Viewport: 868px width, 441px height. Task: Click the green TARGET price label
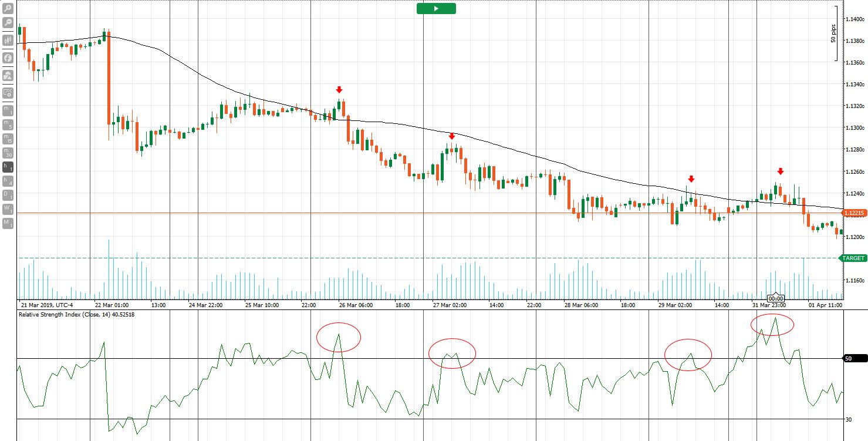[x=853, y=258]
